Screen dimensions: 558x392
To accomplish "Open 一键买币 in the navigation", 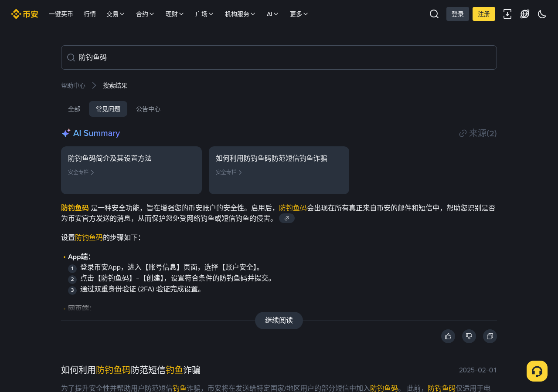I will point(61,14).
